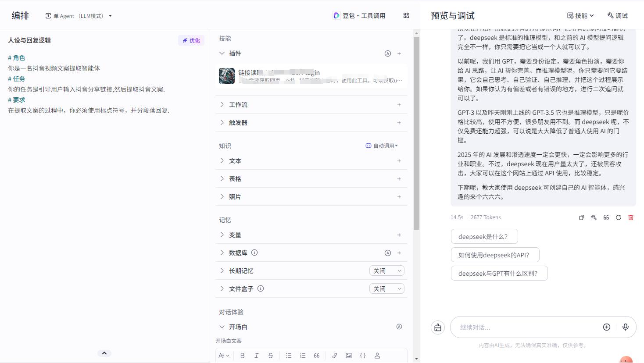The image size is (644, 363).
Task: Add a trigger with the 触发器 plus icon
Action: 399,123
